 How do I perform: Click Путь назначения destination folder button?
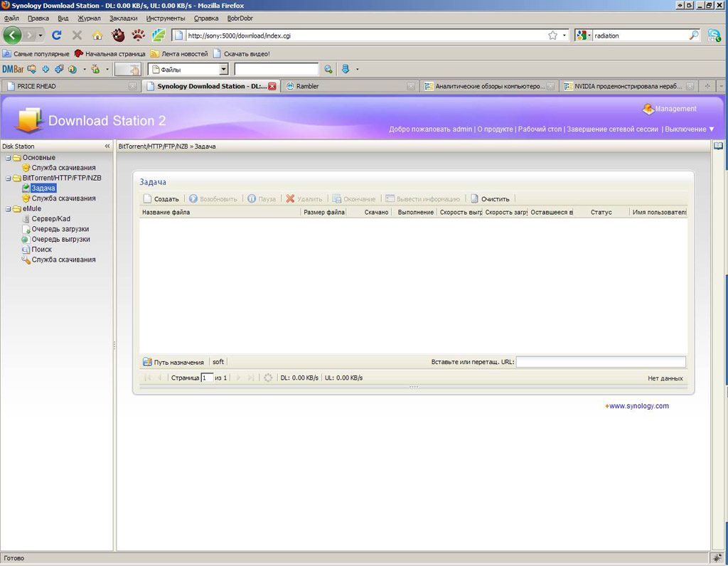[x=173, y=362]
